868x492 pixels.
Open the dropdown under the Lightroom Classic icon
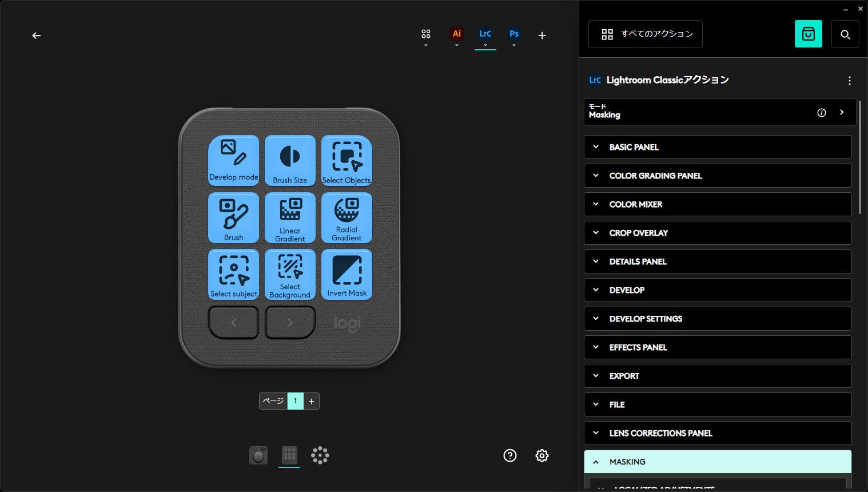tap(485, 45)
